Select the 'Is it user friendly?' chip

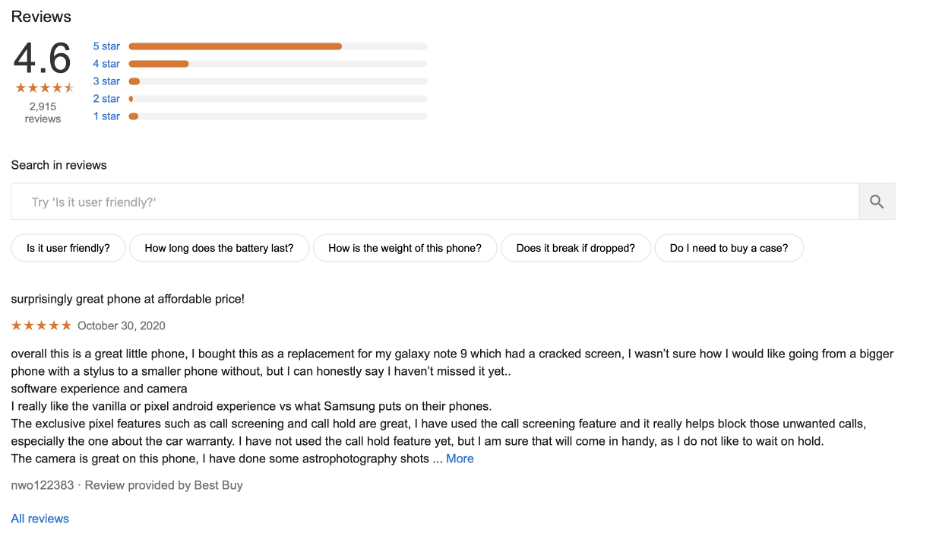tap(68, 248)
